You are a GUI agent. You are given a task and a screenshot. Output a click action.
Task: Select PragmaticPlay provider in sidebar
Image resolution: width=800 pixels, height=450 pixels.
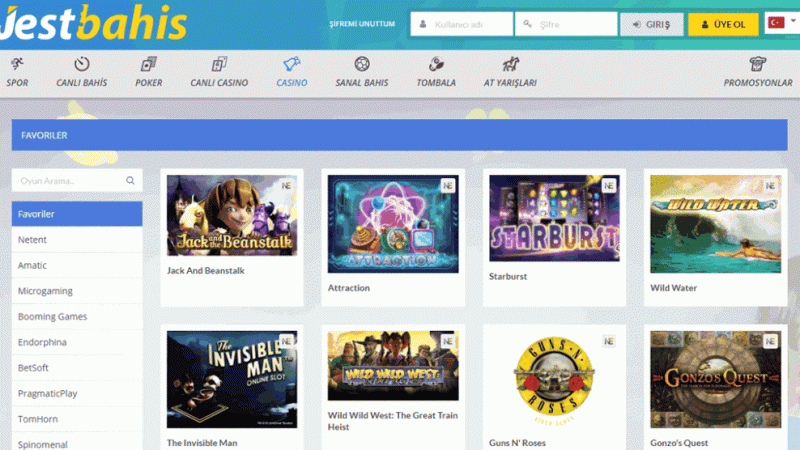[77, 393]
